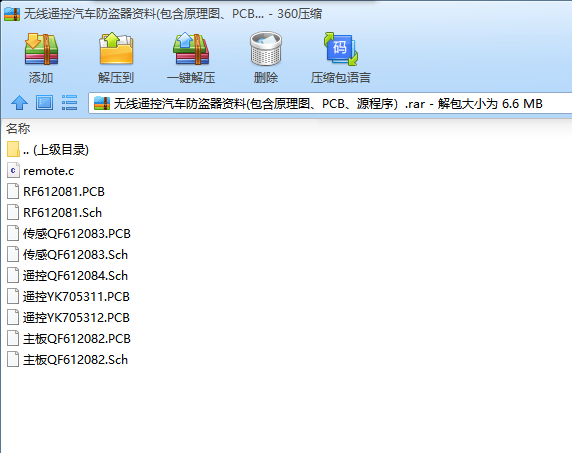Click the archive path address field

tap(330, 104)
